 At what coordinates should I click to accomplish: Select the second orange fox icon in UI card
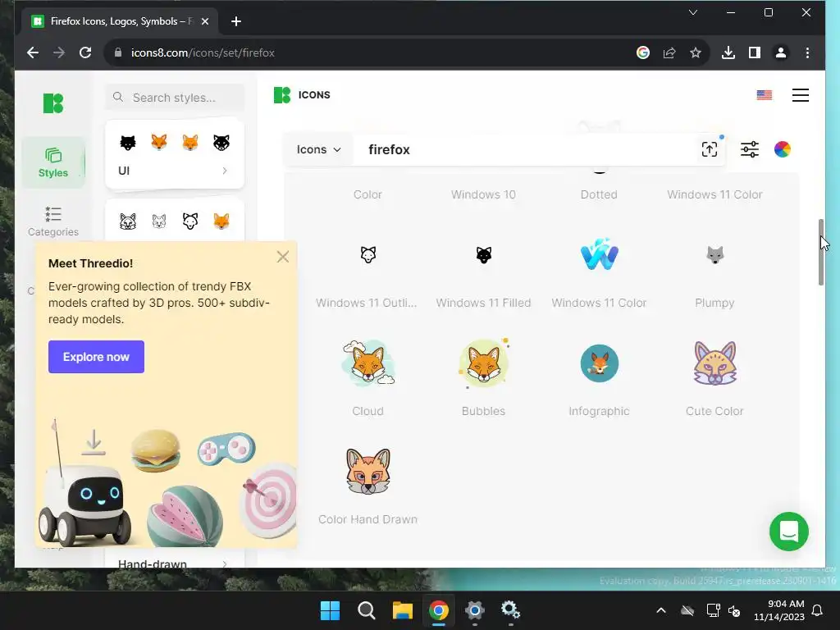tap(159, 143)
